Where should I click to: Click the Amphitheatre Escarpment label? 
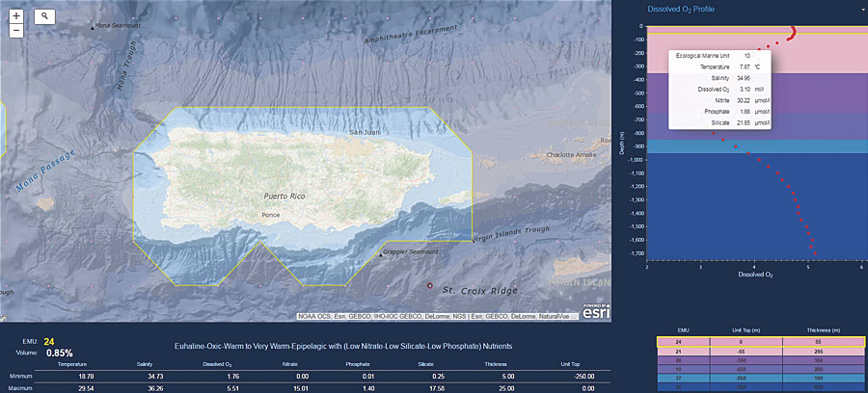tap(411, 35)
